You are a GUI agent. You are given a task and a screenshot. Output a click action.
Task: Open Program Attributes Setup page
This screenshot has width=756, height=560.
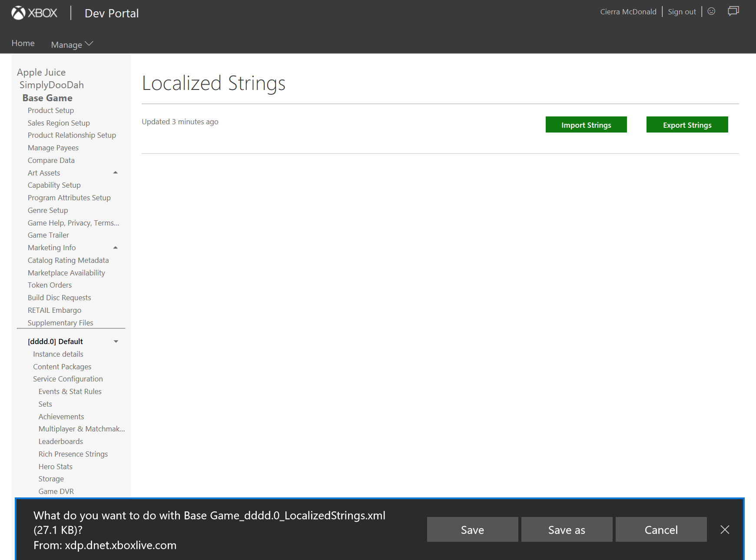coord(69,198)
